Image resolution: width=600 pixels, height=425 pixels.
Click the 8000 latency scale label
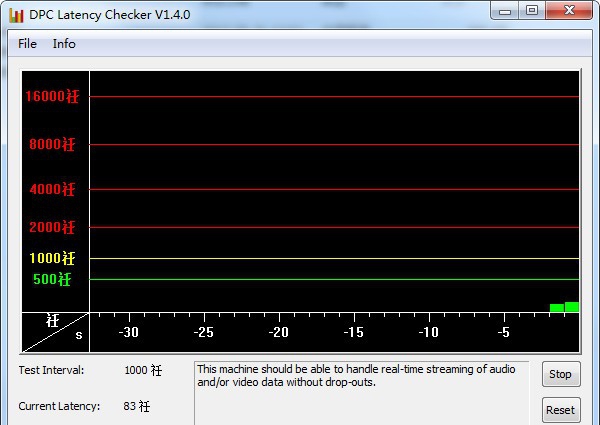click(52, 144)
